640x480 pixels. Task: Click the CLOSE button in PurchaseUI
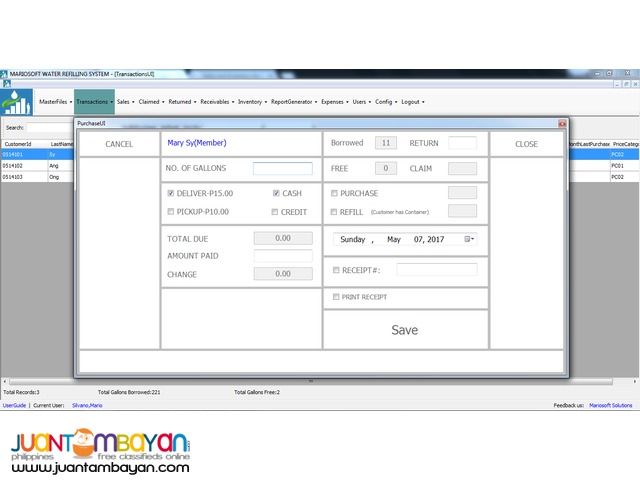pos(526,144)
